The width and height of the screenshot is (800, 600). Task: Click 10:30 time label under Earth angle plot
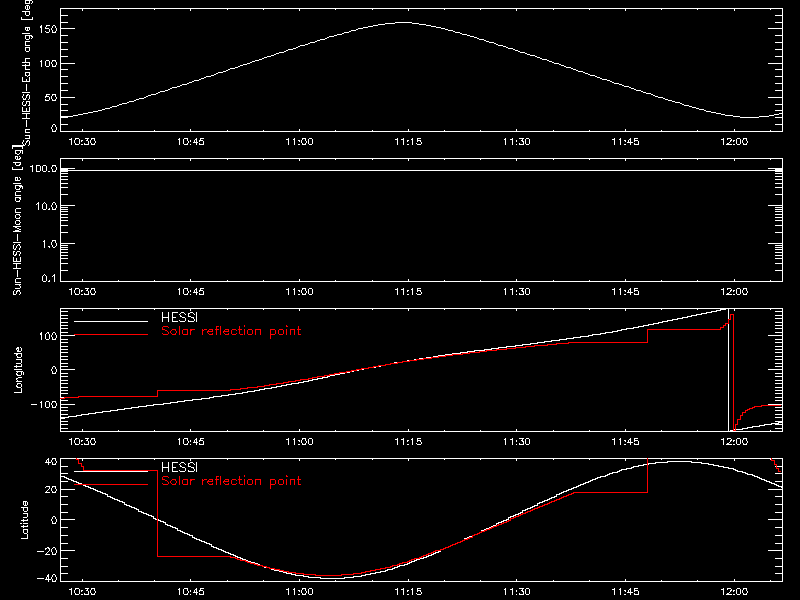click(x=82, y=142)
